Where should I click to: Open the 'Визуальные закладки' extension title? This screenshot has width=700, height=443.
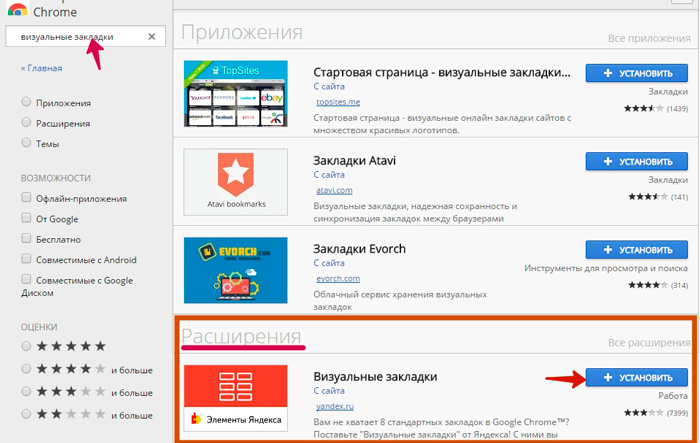click(x=375, y=377)
